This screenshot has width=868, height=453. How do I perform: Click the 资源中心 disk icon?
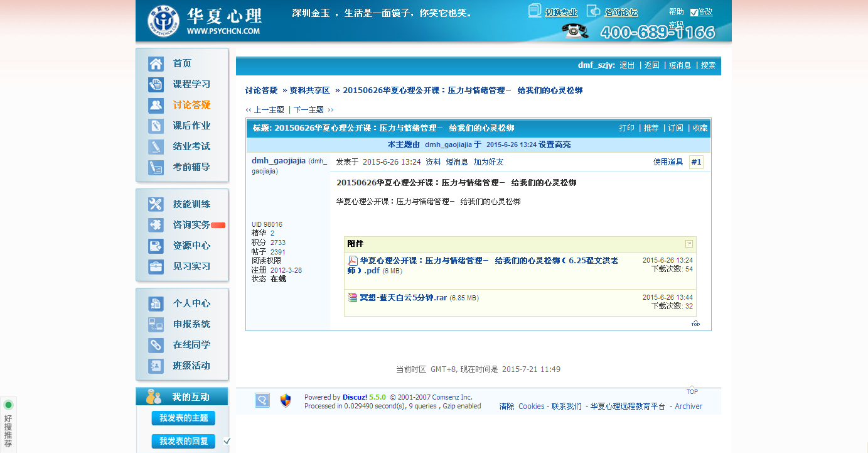[156, 246]
